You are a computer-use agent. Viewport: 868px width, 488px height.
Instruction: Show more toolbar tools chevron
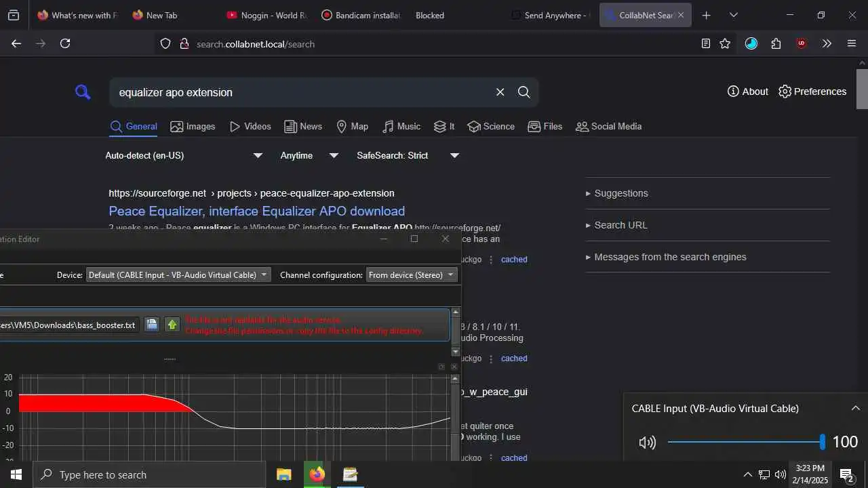pos(827,43)
